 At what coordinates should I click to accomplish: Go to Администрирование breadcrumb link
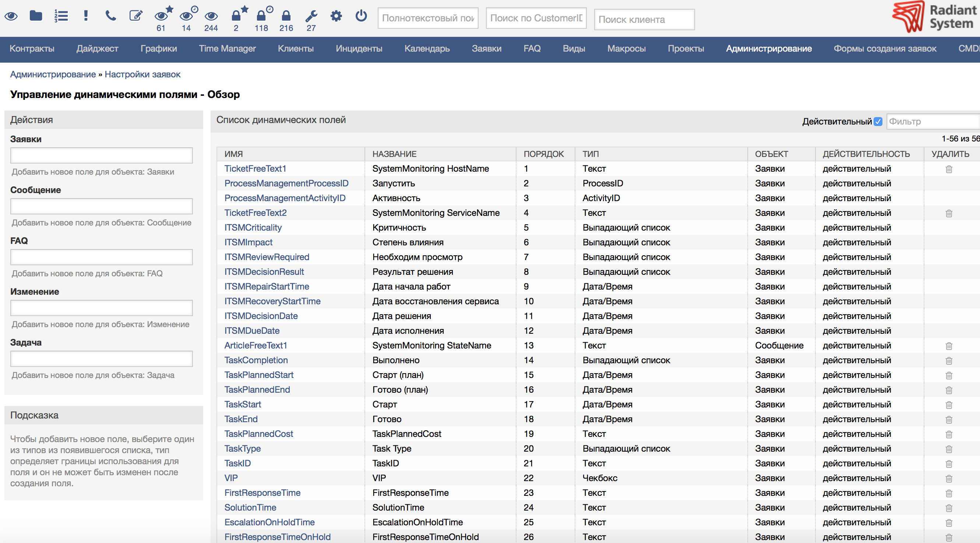coord(53,74)
